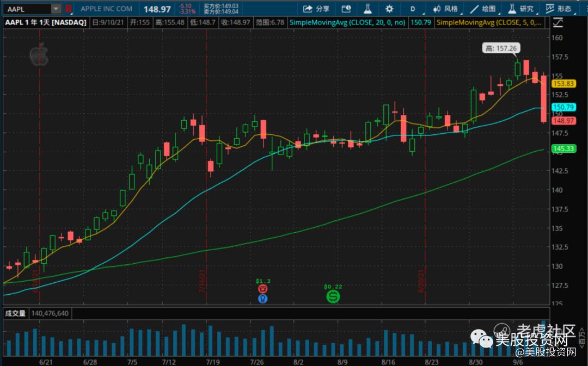Screen dimensions: 588x366
Task: Select the SimpleMovingAvg 5 study label
Action: 489,22
